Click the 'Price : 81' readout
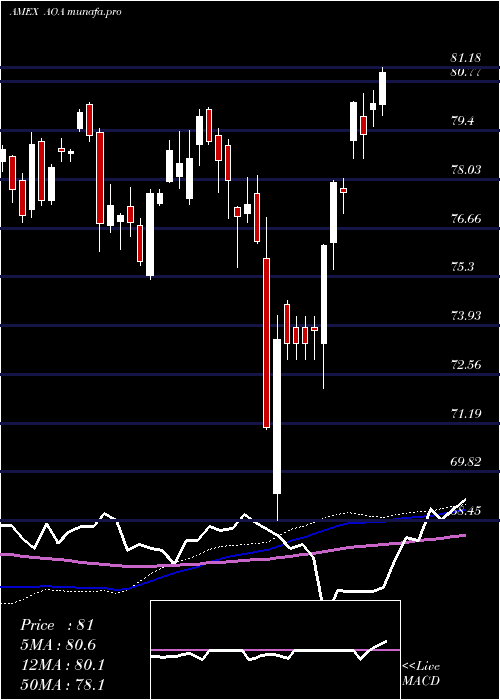This screenshot has height=700, width=500. [x=57, y=625]
